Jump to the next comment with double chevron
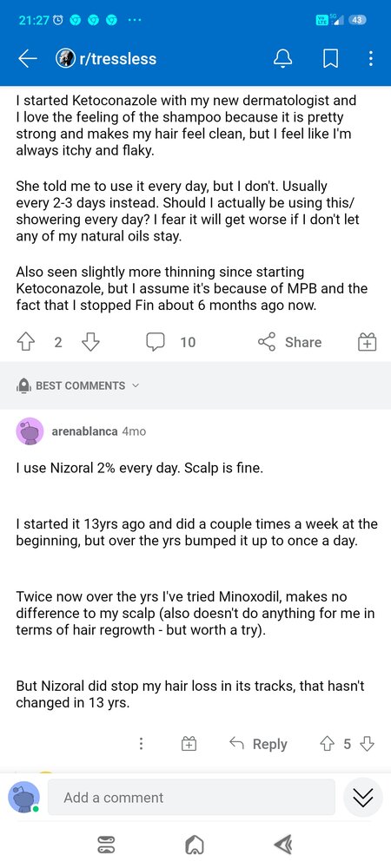This screenshot has width=391, height=868. (x=362, y=797)
